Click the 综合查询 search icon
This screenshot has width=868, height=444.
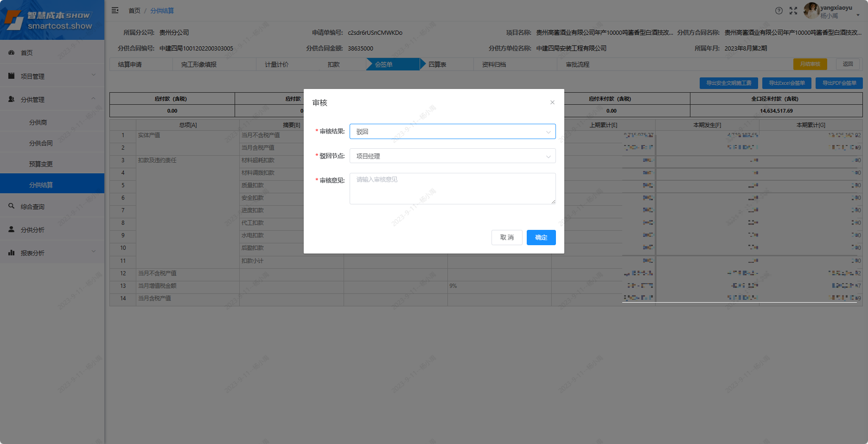12,206
